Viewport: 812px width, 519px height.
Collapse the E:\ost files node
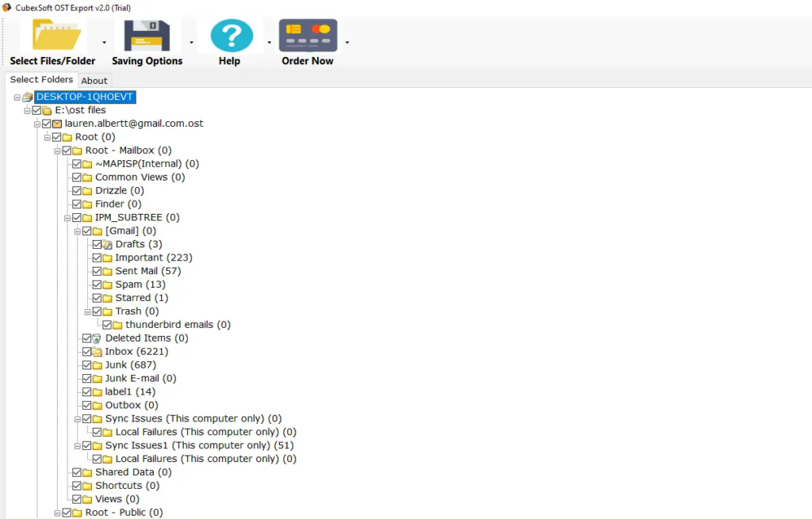[27, 111]
